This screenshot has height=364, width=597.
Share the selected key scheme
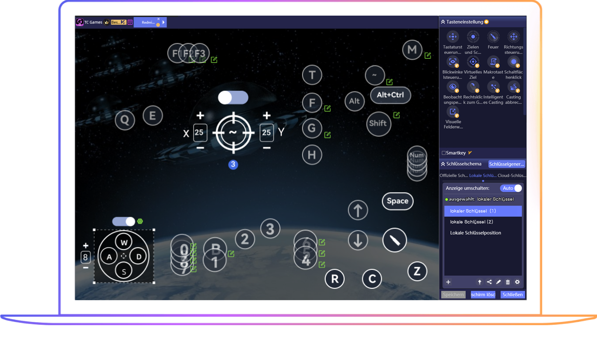point(489,282)
